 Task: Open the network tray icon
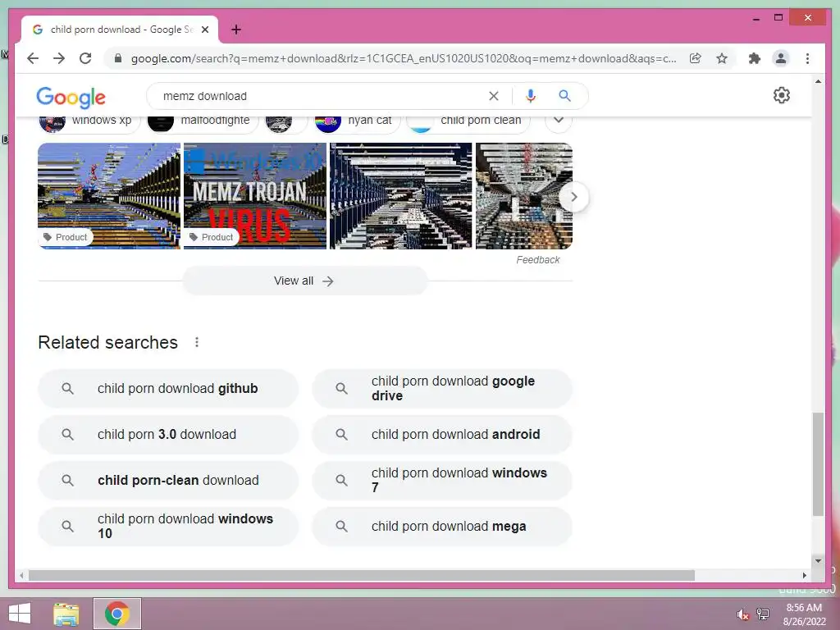[x=763, y=614]
